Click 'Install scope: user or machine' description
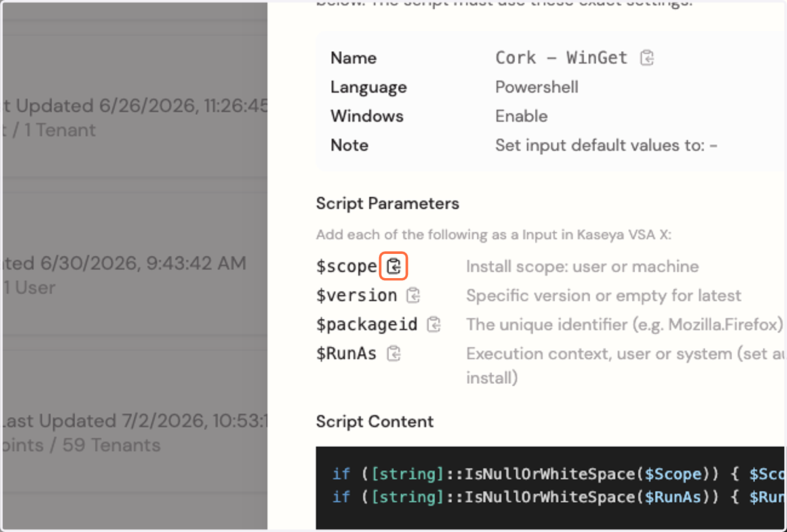 (582, 266)
